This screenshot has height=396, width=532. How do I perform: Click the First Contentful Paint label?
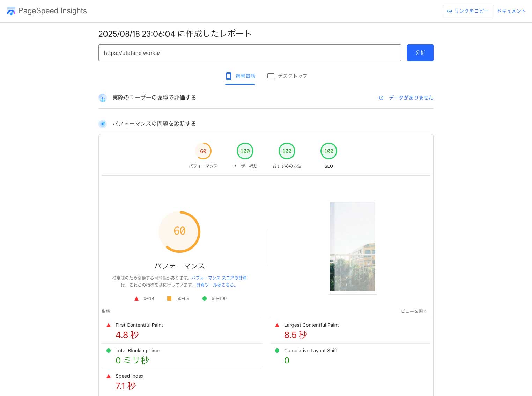click(x=139, y=325)
